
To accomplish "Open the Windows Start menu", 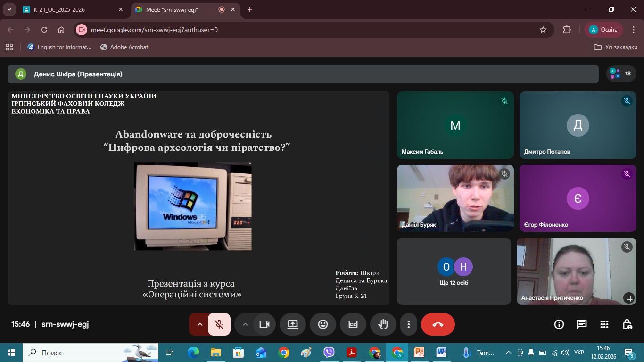I will pos(11,353).
